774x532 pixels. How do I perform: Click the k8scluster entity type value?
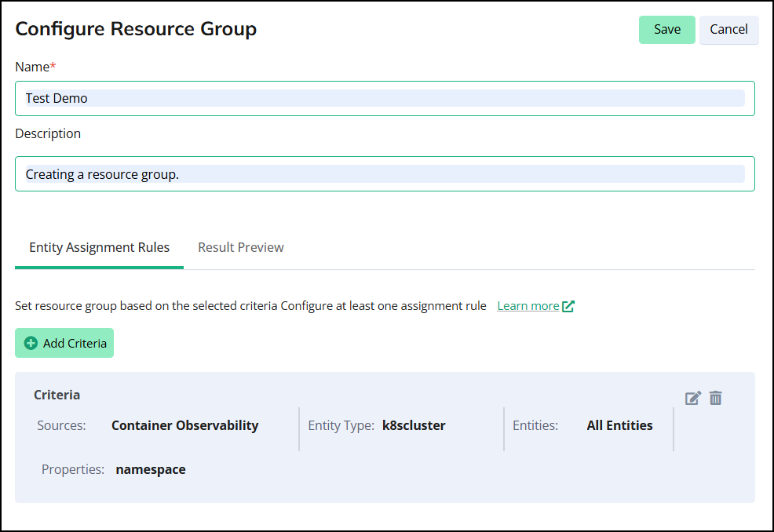pos(414,425)
